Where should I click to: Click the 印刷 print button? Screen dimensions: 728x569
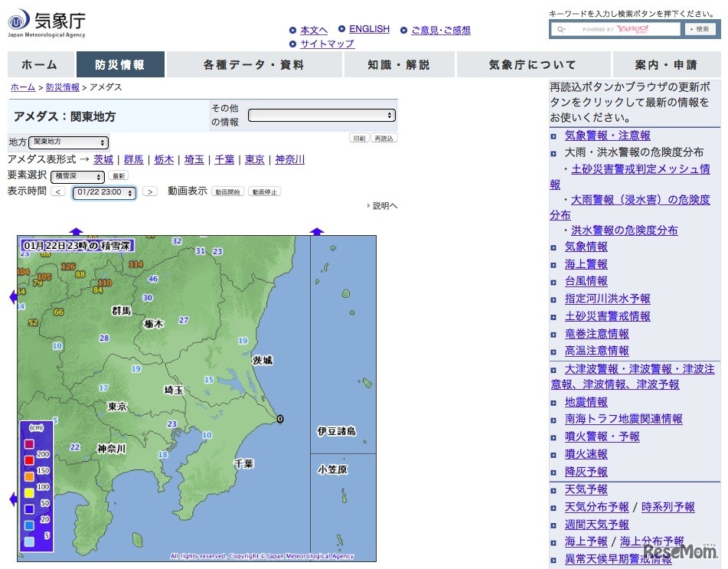coord(358,139)
